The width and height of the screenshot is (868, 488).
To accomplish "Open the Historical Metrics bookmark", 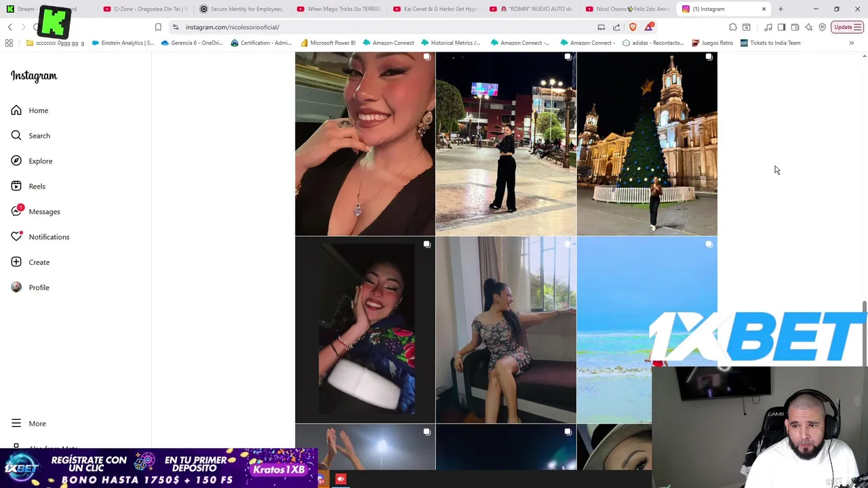I will pyautogui.click(x=450, y=43).
